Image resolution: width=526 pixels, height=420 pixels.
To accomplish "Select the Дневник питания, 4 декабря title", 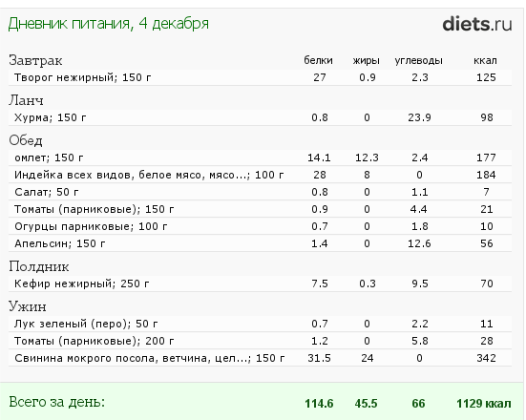I will tap(108, 24).
